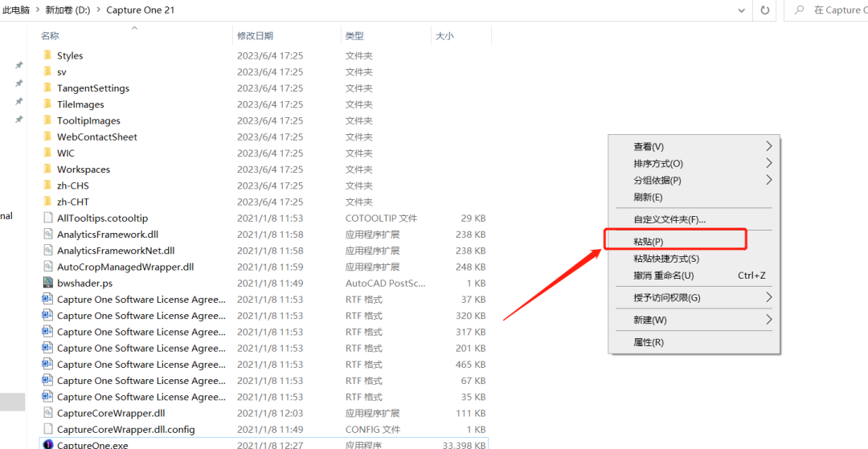Click the 33,398 KB size value
This screenshot has height=449, width=868.
tap(464, 444)
